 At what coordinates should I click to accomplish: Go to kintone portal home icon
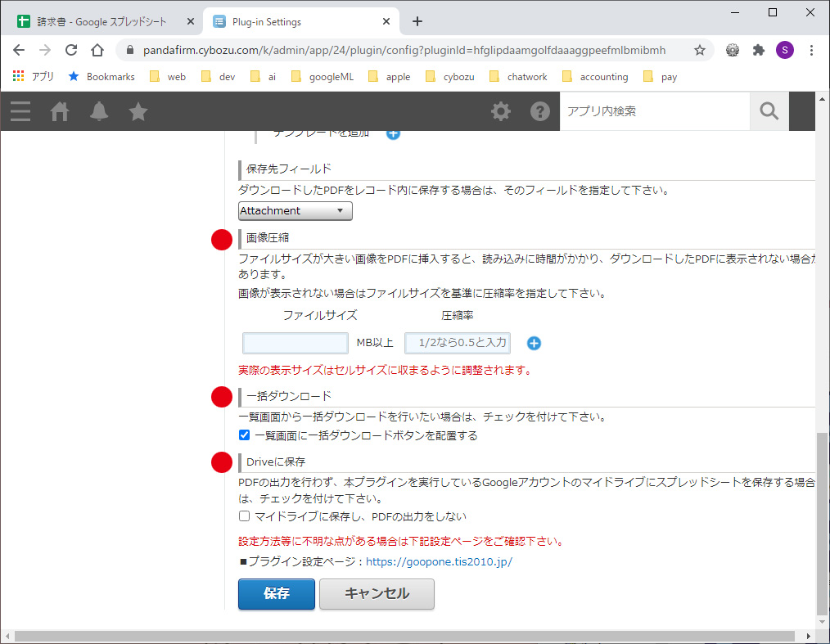coord(60,111)
